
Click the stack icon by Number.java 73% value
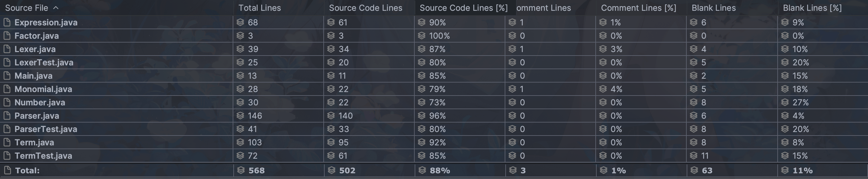click(x=422, y=102)
